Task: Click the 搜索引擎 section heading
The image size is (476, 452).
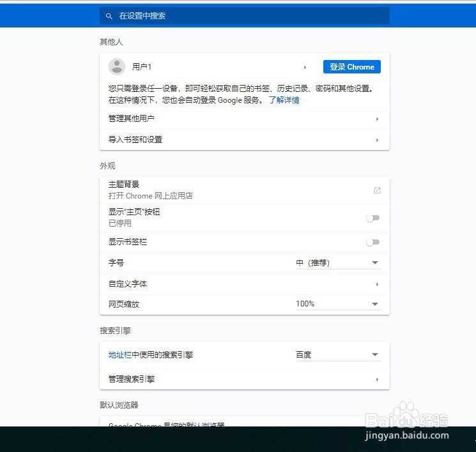Action: 115,330
